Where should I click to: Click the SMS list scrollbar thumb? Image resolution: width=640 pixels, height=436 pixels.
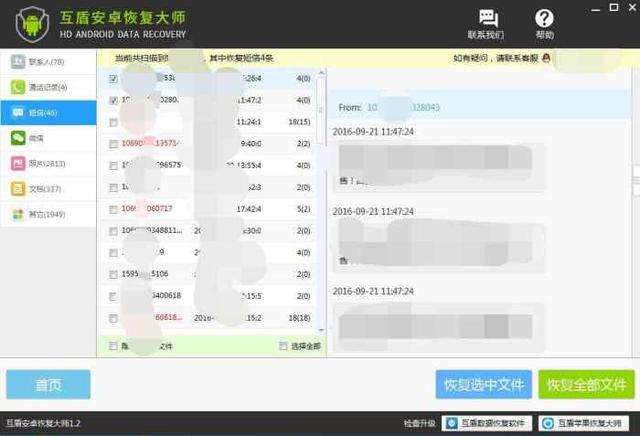click(x=321, y=110)
